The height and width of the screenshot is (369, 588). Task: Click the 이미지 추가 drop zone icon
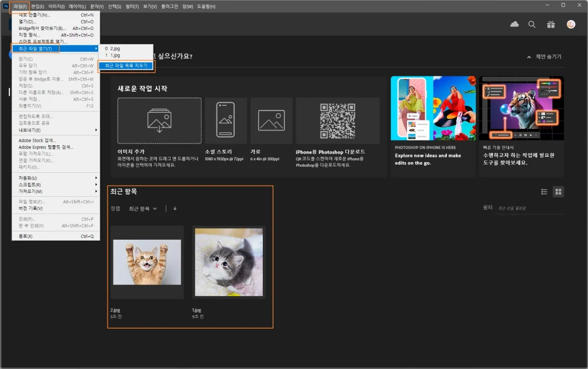point(159,120)
